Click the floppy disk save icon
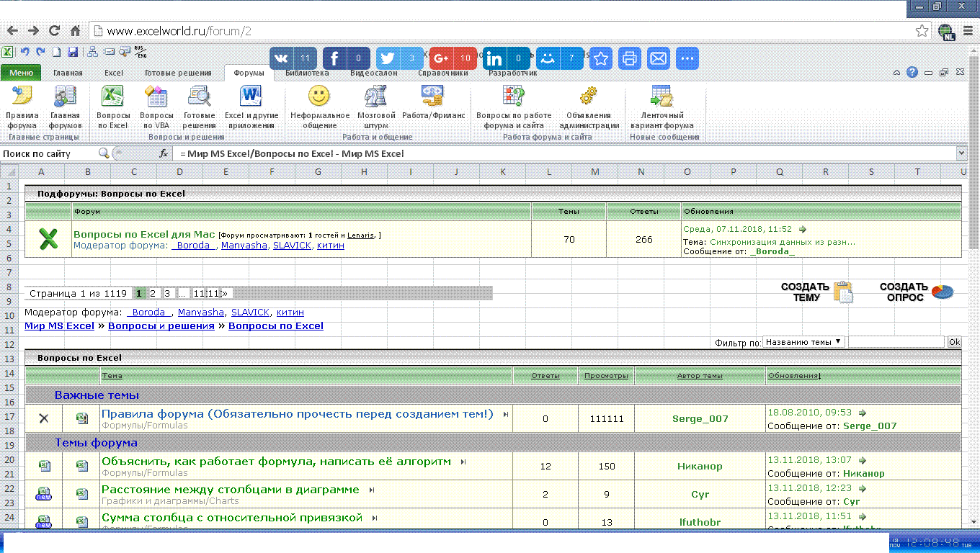 [x=73, y=52]
